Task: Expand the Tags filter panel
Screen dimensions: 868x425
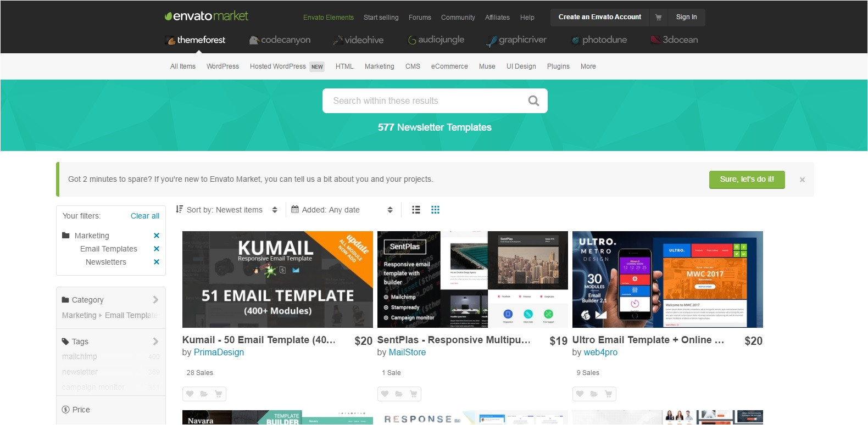Action: pos(110,342)
